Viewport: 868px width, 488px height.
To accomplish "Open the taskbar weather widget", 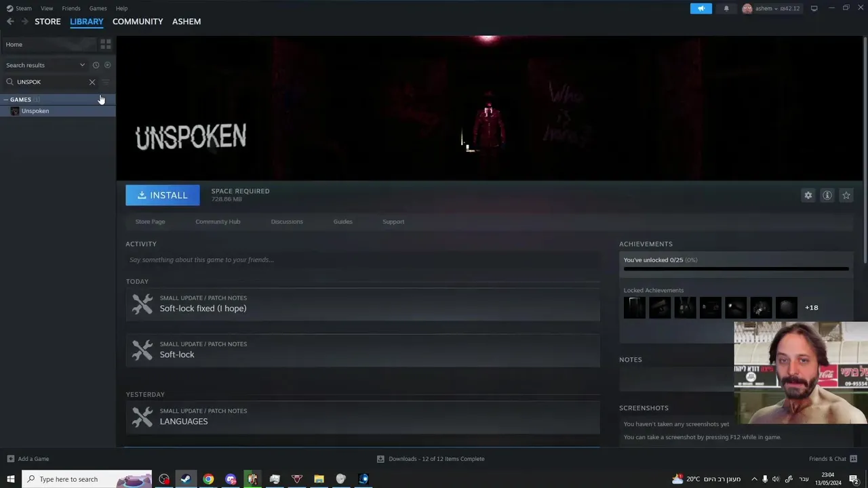I will (x=706, y=479).
